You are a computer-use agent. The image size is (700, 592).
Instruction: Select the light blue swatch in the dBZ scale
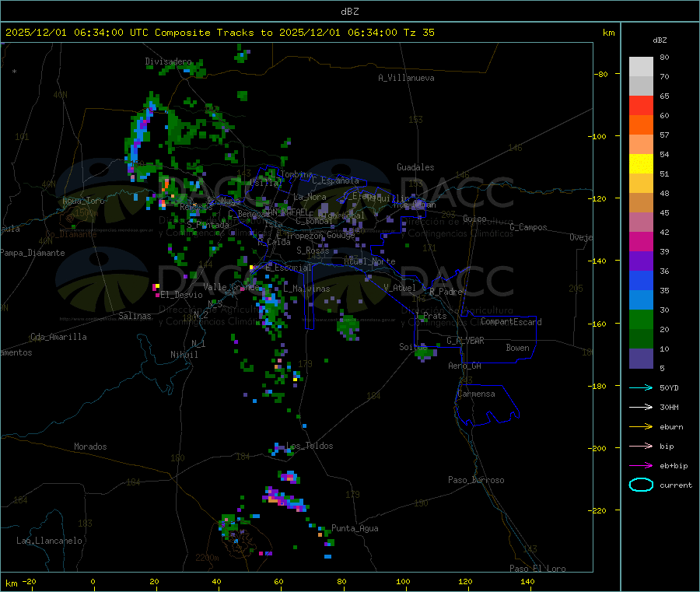point(641,300)
